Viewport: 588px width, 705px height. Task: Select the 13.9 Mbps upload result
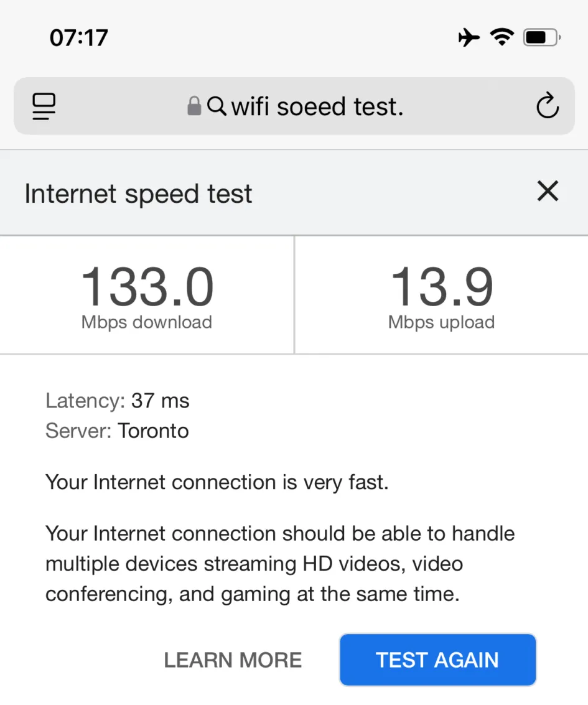(x=441, y=285)
